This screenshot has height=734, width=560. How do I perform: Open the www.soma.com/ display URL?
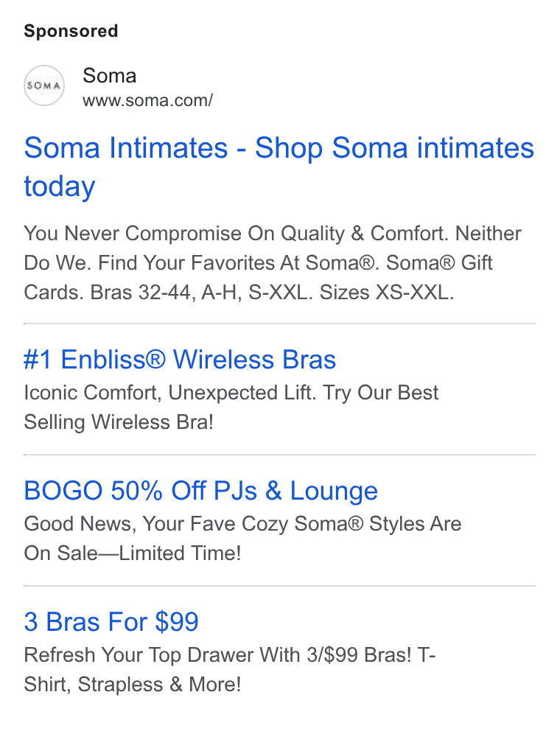click(x=148, y=100)
